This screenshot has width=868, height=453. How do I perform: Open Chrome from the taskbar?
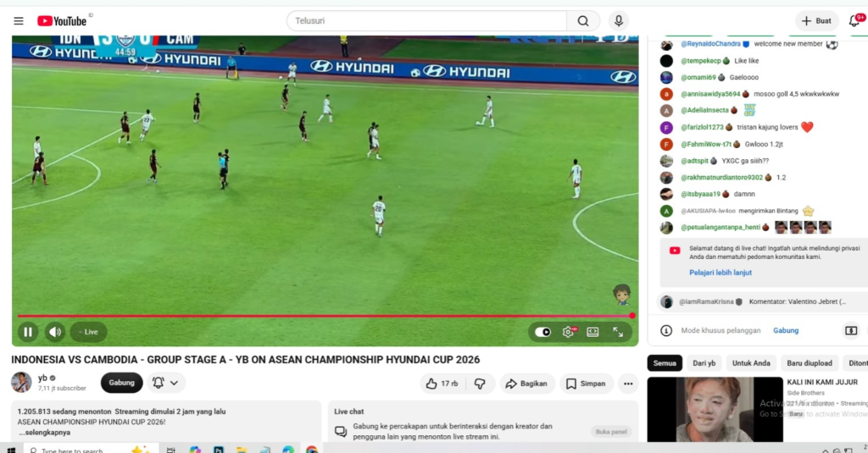click(x=312, y=450)
